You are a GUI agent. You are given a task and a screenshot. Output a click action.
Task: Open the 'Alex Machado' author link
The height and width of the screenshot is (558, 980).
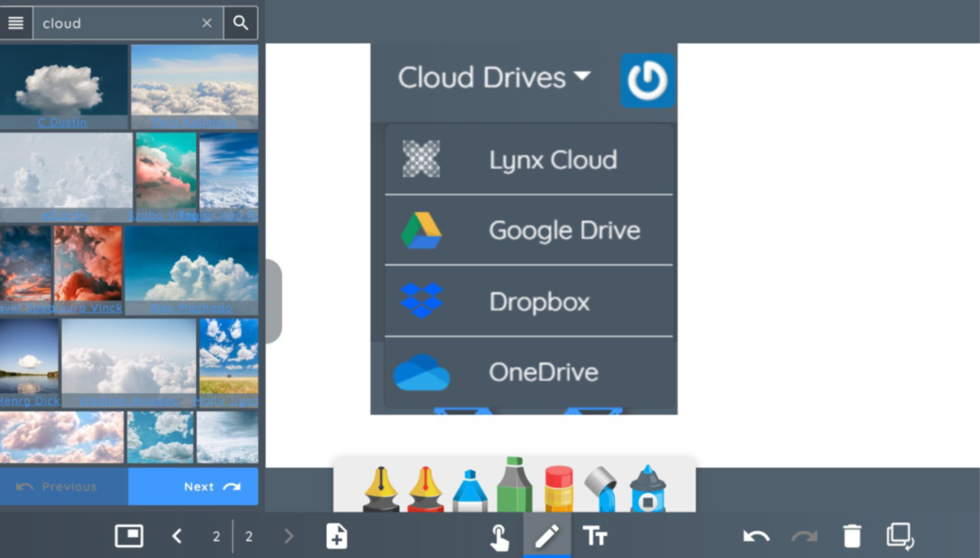[191, 308]
